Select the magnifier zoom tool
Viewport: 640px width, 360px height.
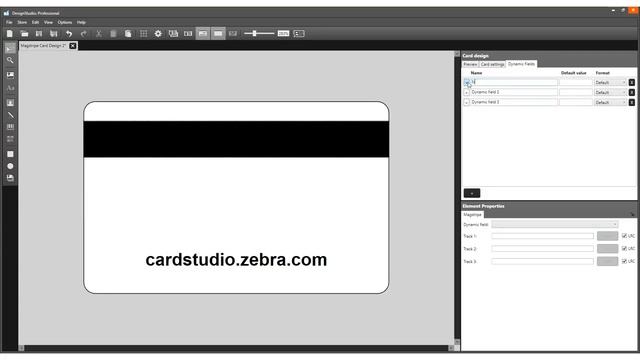[x=10, y=60]
